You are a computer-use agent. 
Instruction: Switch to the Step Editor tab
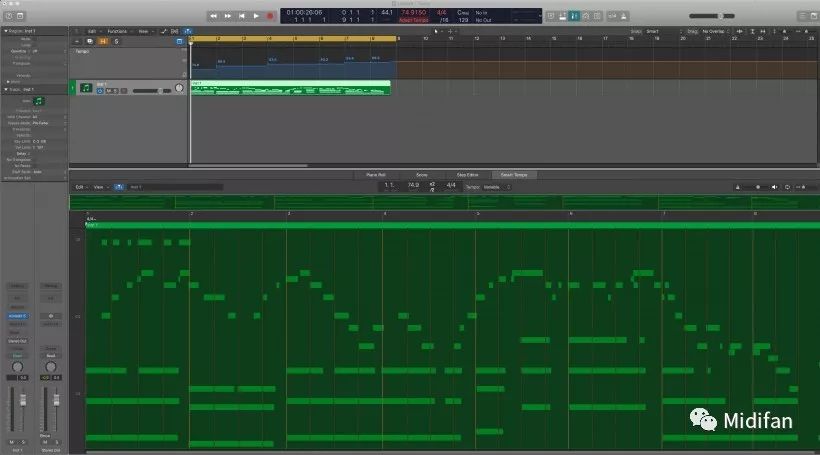pyautogui.click(x=468, y=175)
